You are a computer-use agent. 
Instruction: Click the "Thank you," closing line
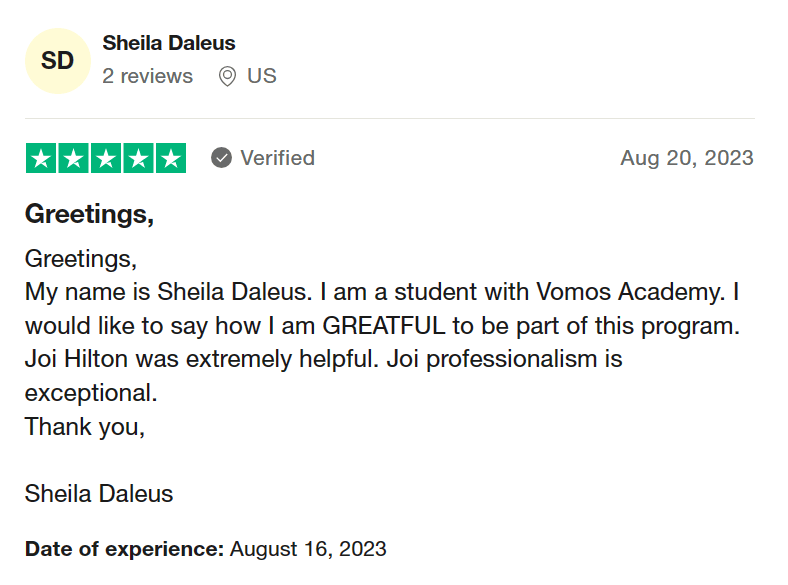click(85, 426)
